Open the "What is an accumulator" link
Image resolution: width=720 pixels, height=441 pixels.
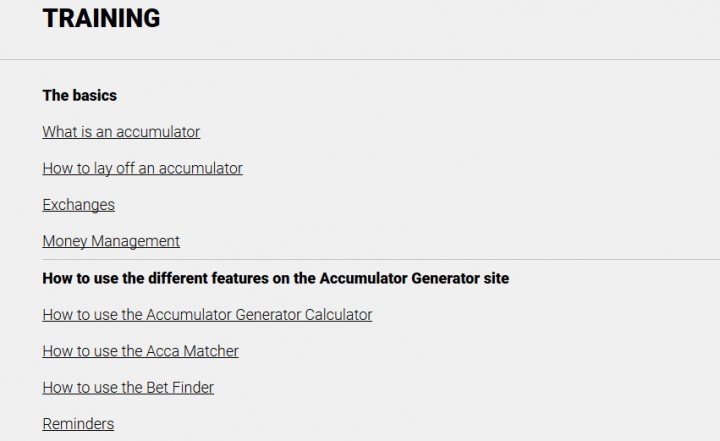click(x=121, y=132)
